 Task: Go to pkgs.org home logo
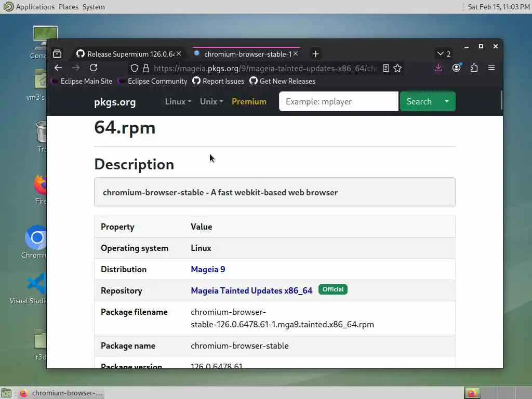pyautogui.click(x=115, y=102)
